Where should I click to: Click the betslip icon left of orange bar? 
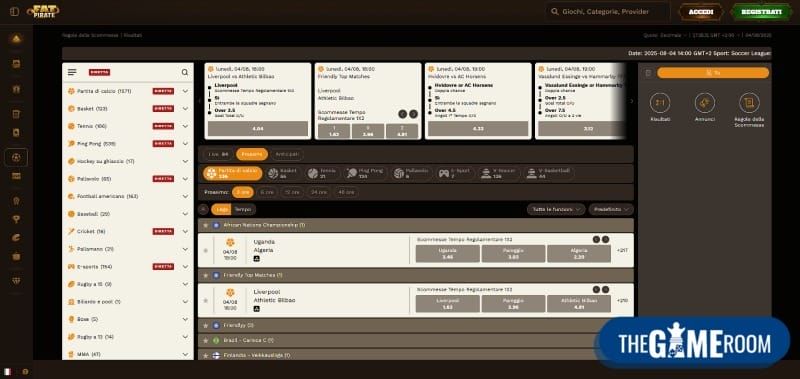(x=648, y=73)
